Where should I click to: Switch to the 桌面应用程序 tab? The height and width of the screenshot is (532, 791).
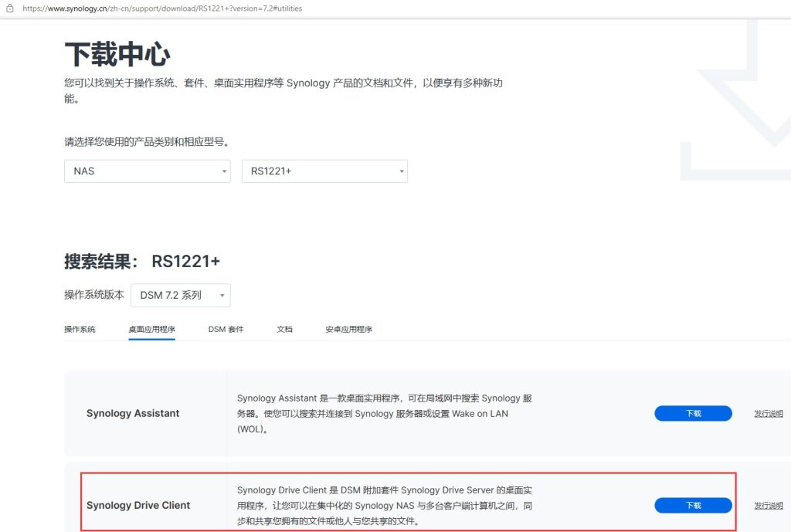pos(152,329)
